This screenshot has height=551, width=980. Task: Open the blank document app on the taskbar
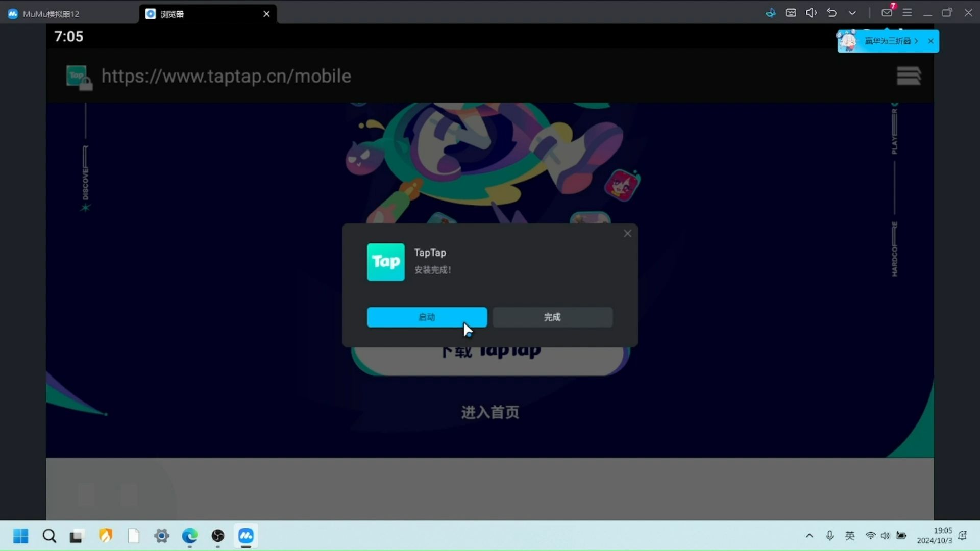tap(133, 536)
